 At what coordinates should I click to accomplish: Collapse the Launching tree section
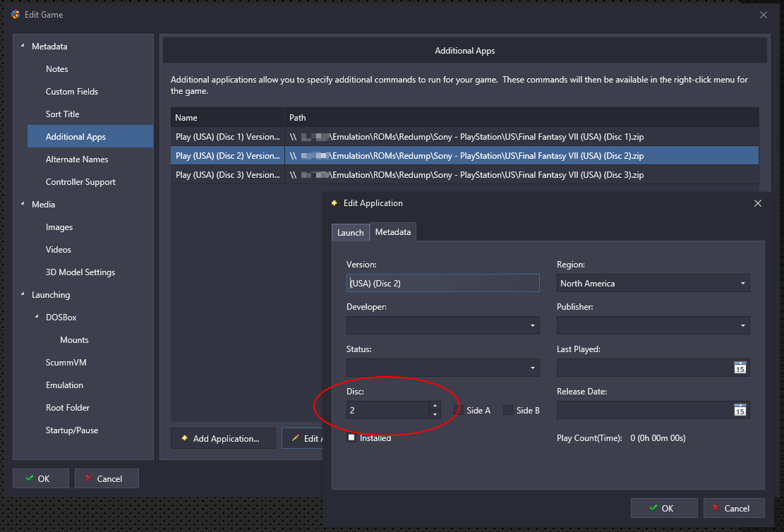23,294
